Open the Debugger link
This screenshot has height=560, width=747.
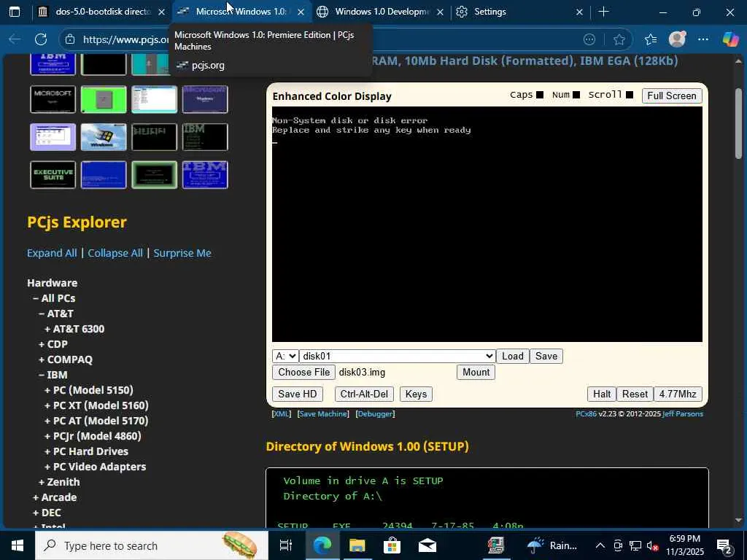[375, 414]
